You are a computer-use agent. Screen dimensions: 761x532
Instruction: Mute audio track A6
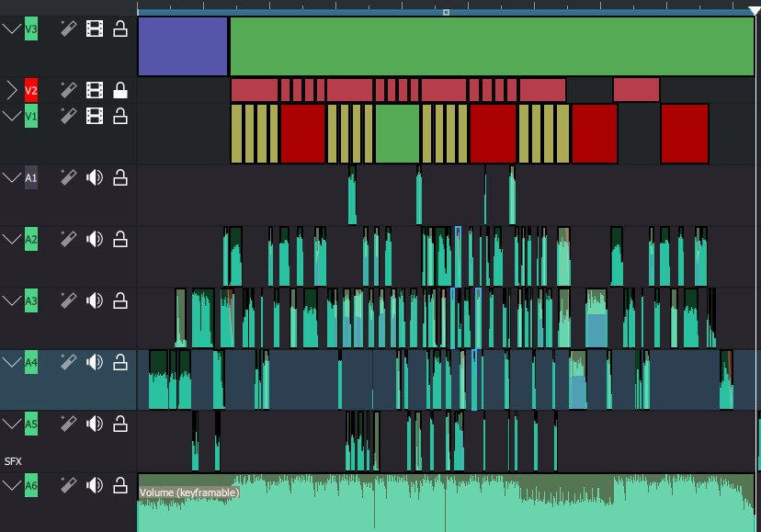click(95, 485)
